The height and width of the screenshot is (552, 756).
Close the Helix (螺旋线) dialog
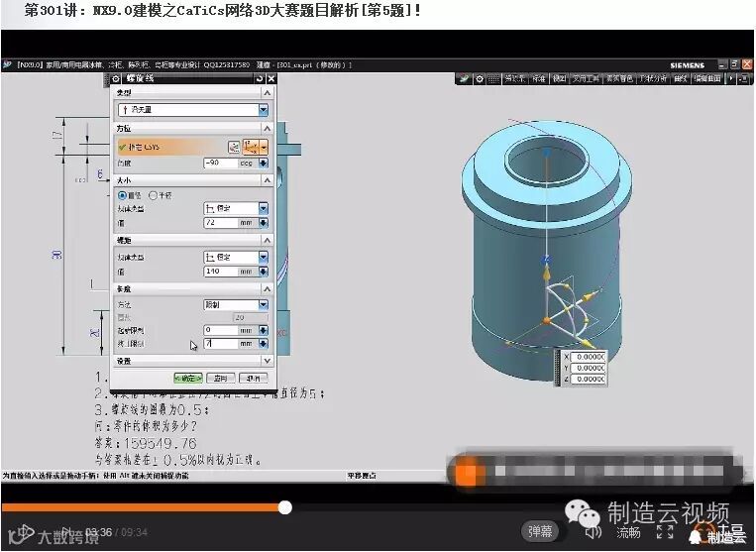(270, 79)
